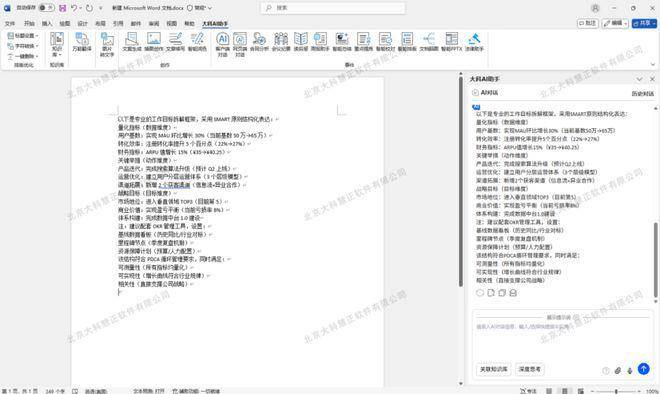
Task: Open the user account icon
Action: (595, 8)
